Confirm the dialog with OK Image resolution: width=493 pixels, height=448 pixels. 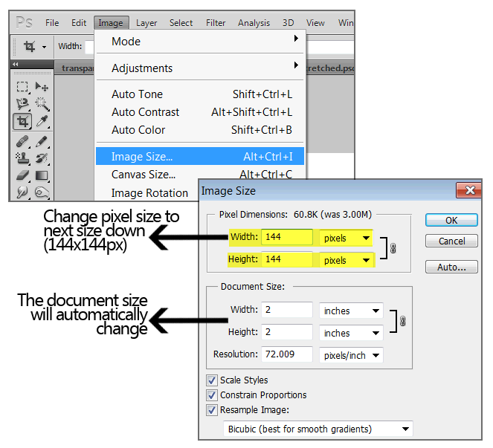451,220
